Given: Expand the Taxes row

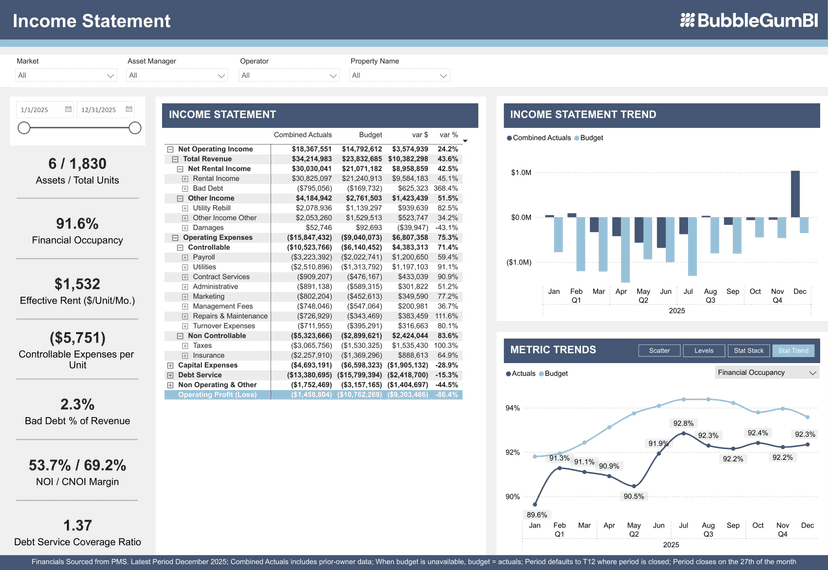Looking at the screenshot, I should click(x=185, y=346).
